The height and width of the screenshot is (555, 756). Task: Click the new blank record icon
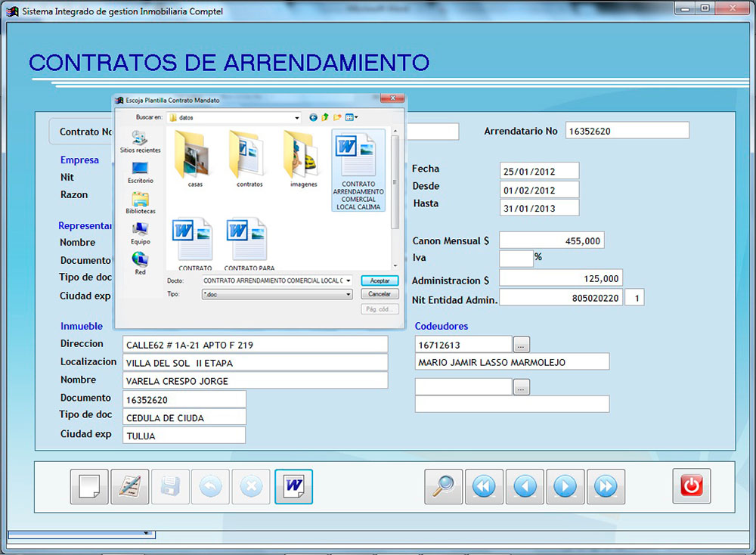(89, 486)
